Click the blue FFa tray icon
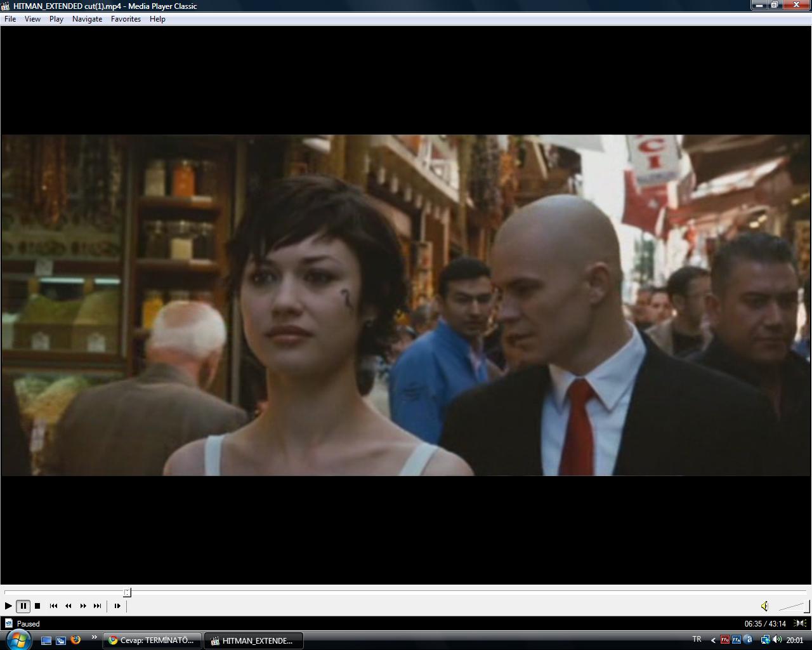This screenshot has width=812, height=650. coord(737,640)
